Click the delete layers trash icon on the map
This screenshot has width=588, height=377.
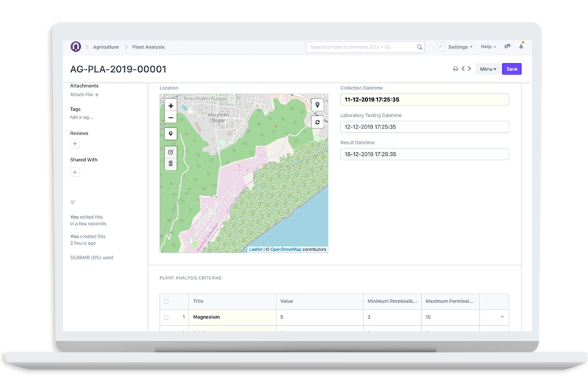tap(170, 163)
